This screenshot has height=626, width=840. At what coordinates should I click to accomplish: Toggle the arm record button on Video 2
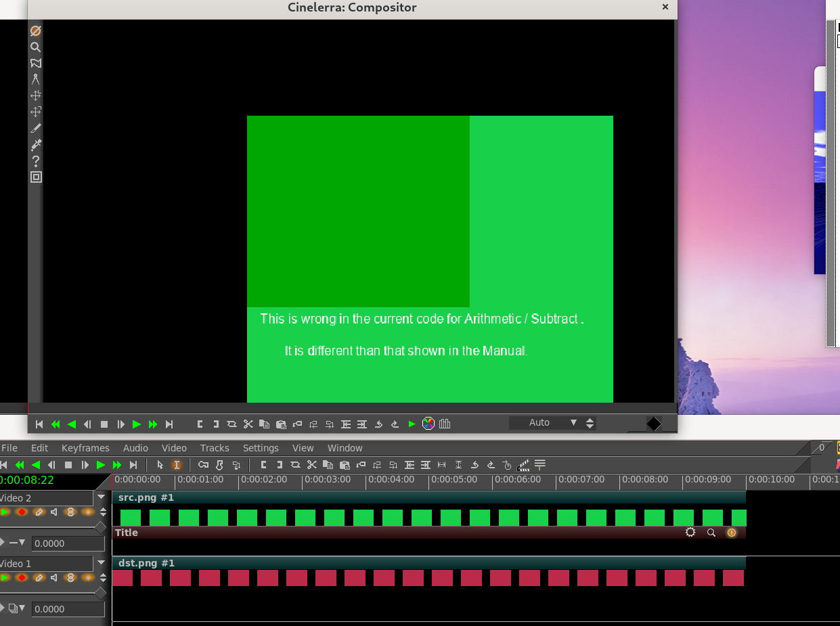(22, 512)
